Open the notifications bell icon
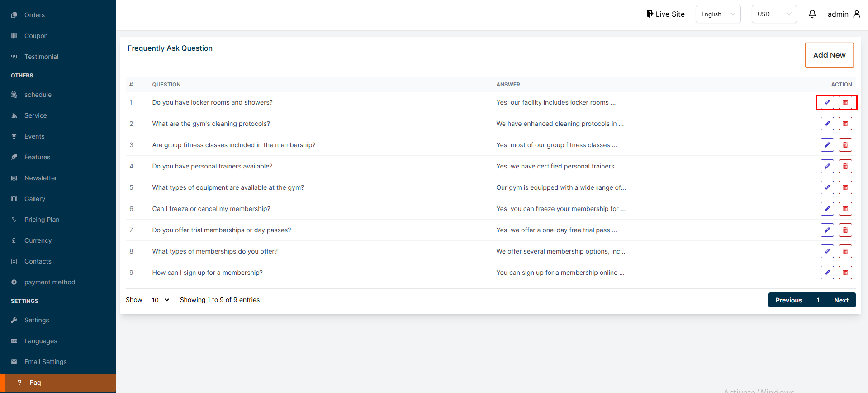 click(812, 14)
